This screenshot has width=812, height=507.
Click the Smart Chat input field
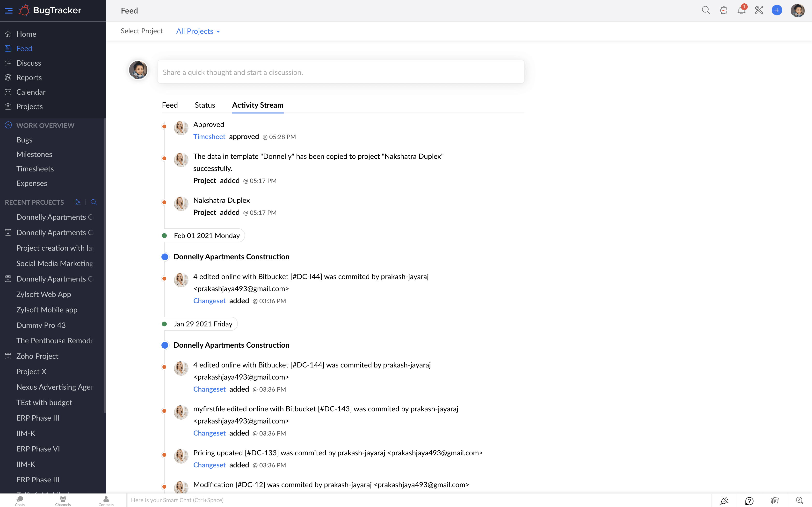coord(268,500)
